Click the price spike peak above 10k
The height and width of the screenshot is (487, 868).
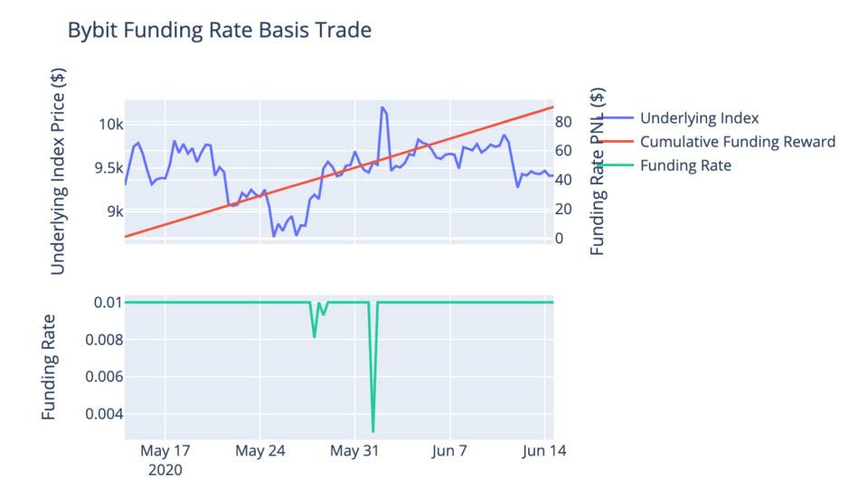pyautogui.click(x=382, y=108)
